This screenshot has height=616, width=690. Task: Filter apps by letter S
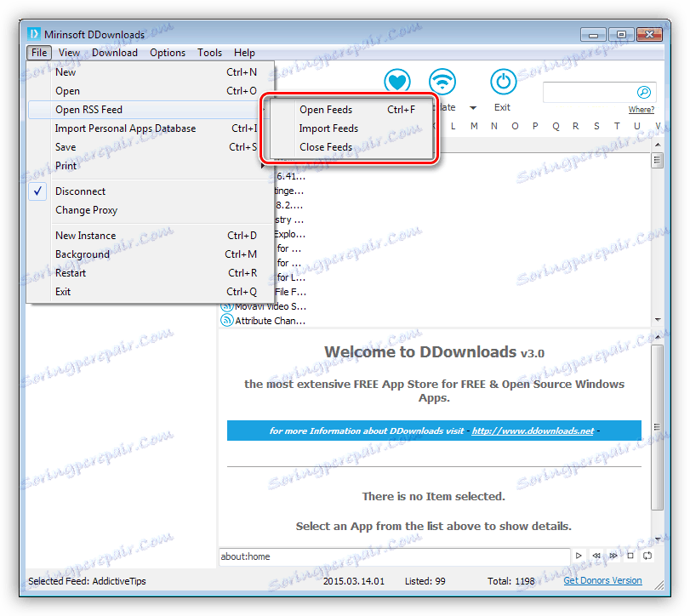coord(596,126)
